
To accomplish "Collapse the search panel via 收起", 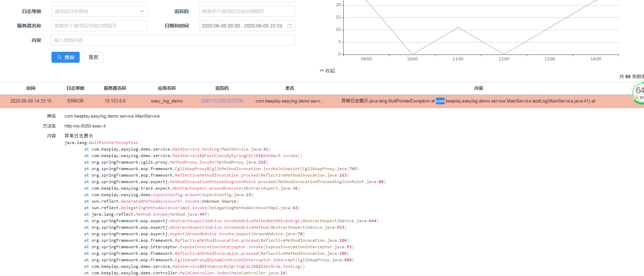I will coord(327,71).
